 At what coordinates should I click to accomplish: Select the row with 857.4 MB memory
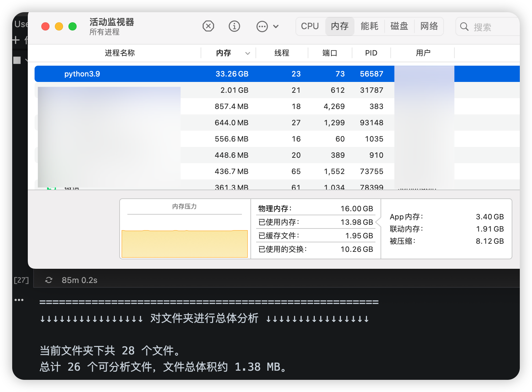[x=277, y=106]
